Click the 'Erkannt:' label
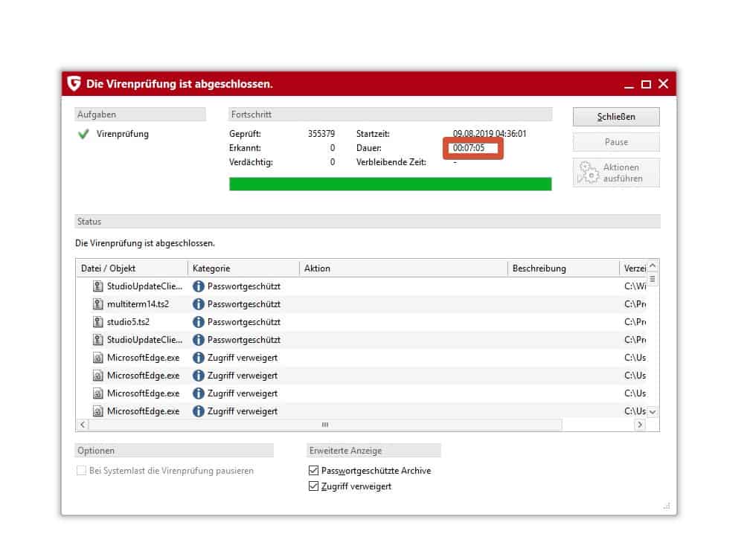Viewport: 750px width, 560px height. tap(245, 148)
